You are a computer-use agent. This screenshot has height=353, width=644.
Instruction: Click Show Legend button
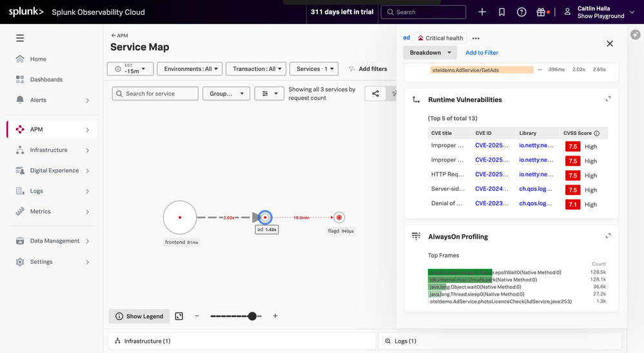pos(139,316)
